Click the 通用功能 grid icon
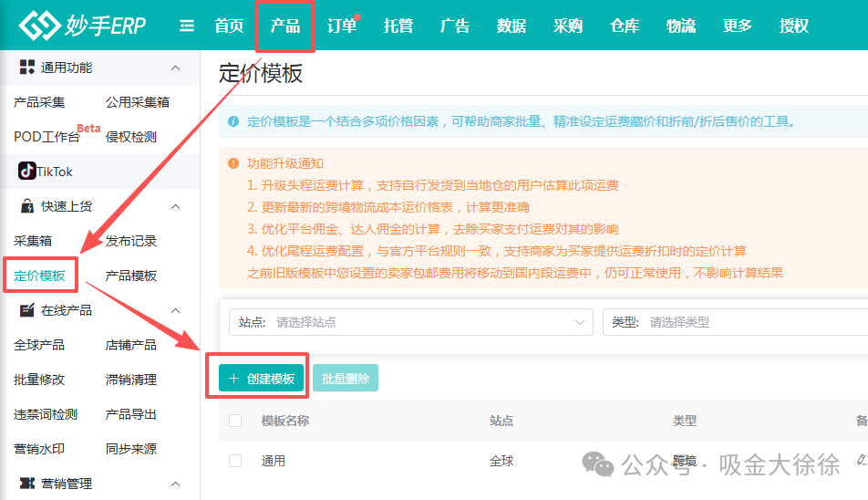Screen dimensions: 868x500 27,67
